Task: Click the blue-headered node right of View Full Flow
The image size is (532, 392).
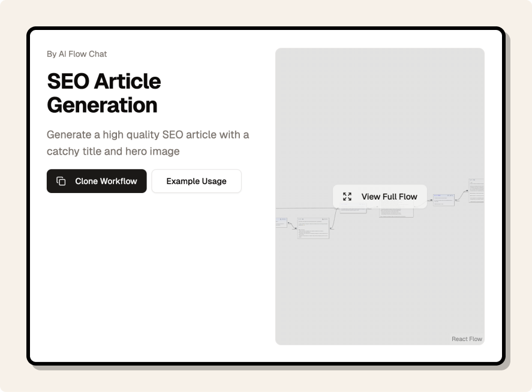Action: 443,200
